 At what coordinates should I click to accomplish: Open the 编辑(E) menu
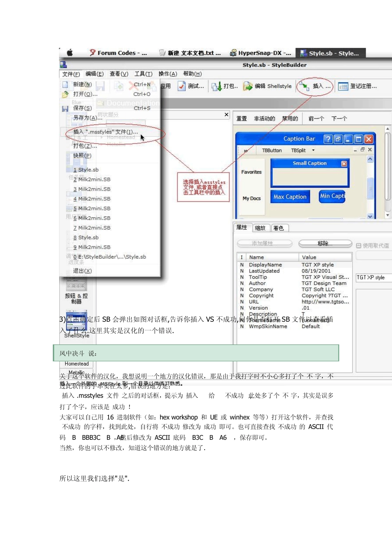click(x=94, y=74)
